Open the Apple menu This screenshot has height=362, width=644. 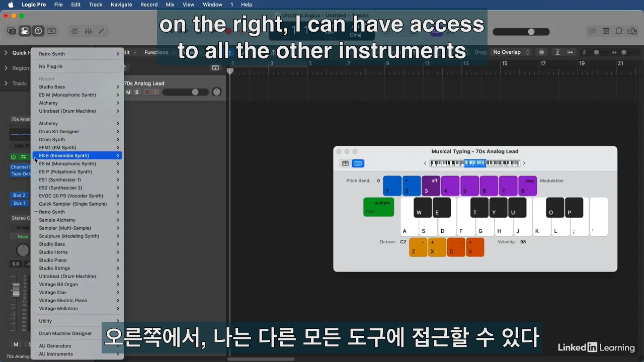pos(11,5)
